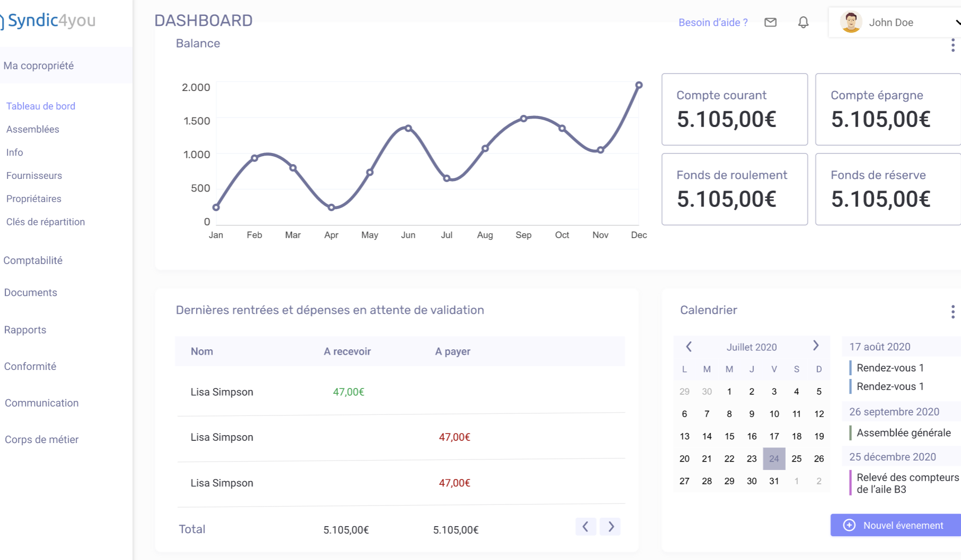Open Fournisseurs in sidebar

coord(34,175)
